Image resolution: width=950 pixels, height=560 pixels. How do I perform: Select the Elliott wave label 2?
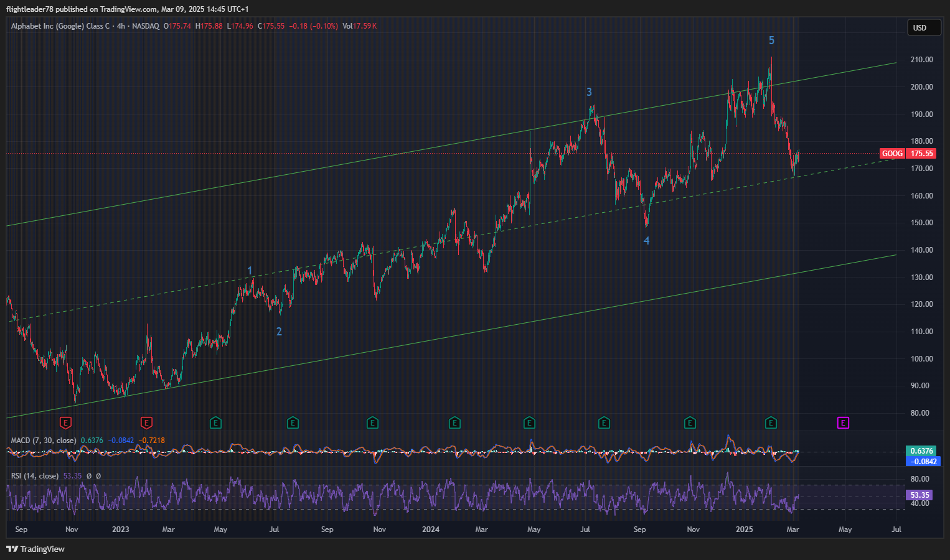pos(279,332)
